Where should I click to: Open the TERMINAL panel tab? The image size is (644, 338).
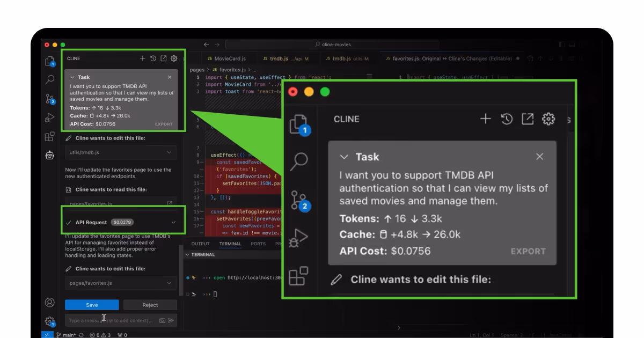point(230,244)
